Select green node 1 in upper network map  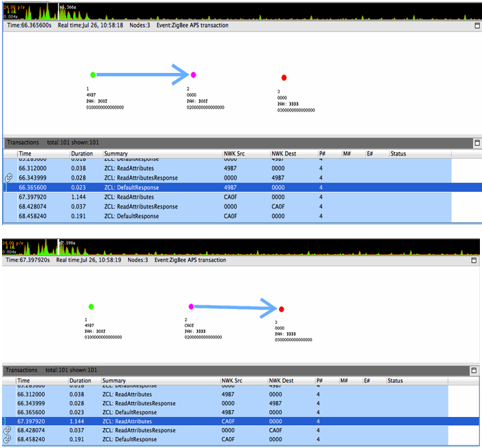pyautogui.click(x=93, y=74)
